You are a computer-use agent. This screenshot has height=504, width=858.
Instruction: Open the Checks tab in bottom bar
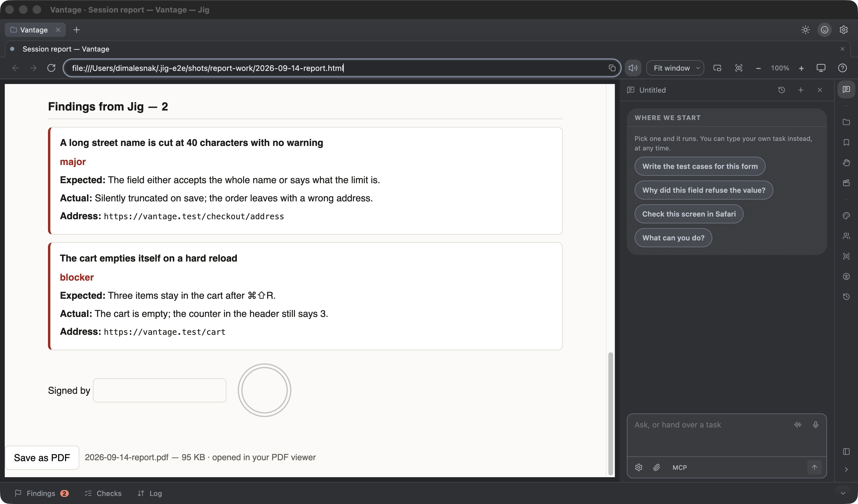point(103,494)
